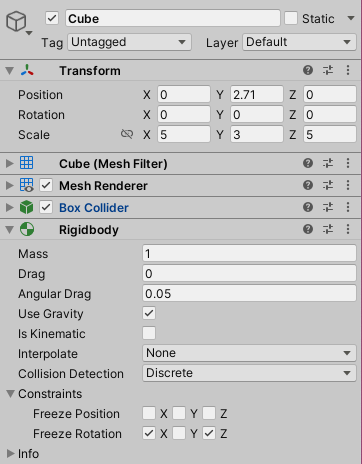The image size is (362, 464).
Task: Open the Static flags dropdown arrow
Action: [351, 18]
